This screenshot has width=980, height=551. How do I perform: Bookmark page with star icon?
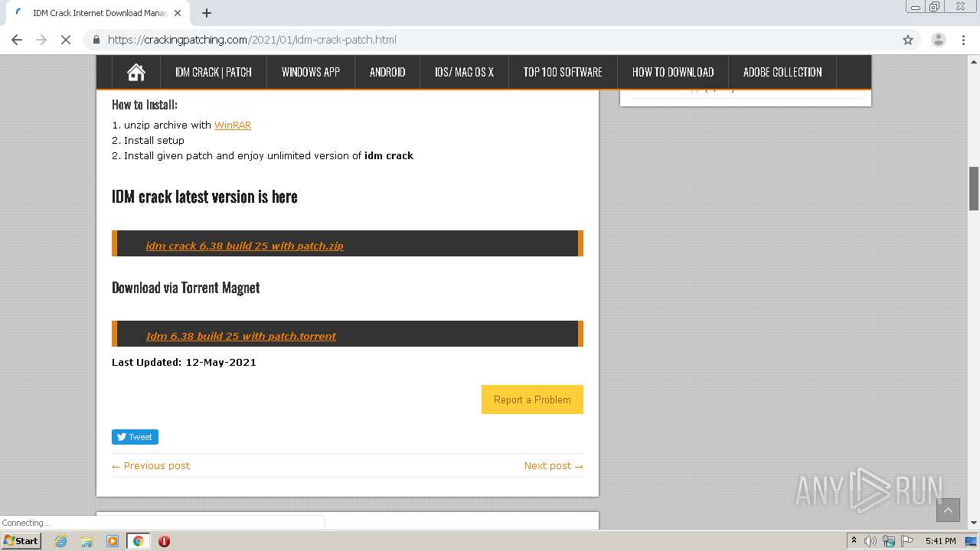coord(908,40)
